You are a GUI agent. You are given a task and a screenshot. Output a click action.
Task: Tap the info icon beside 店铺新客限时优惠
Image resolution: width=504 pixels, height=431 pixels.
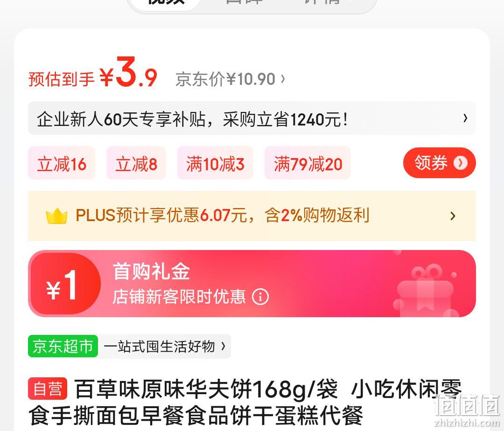click(x=260, y=297)
